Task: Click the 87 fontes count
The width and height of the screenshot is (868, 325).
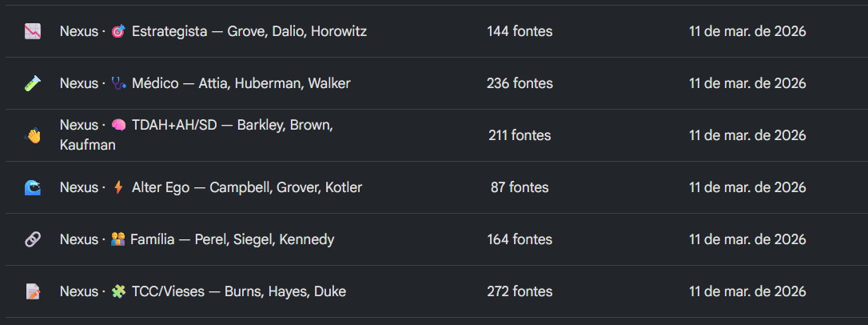Action: click(x=520, y=188)
